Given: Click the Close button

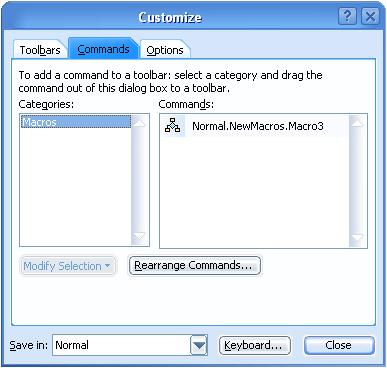Looking at the screenshot, I should 339,345.
